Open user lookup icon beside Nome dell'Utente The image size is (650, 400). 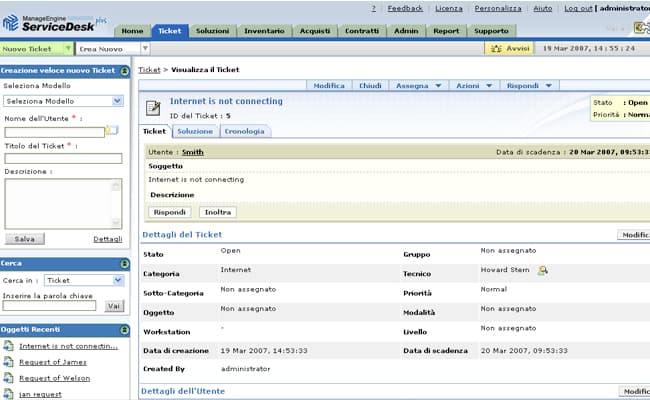112,131
